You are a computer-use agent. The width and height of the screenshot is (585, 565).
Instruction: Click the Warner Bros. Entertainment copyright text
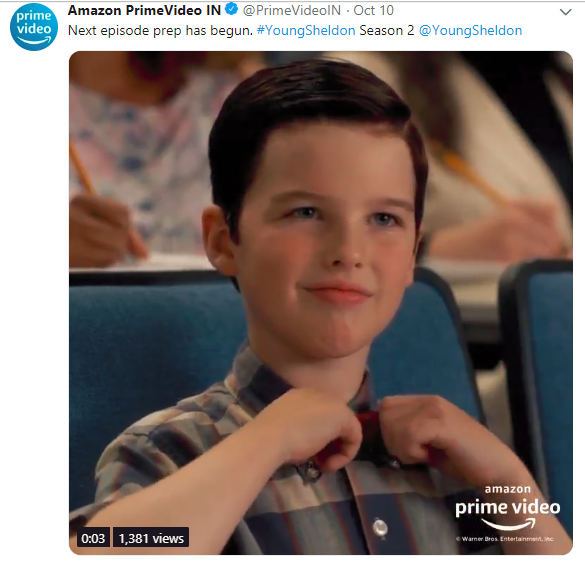tap(505, 539)
